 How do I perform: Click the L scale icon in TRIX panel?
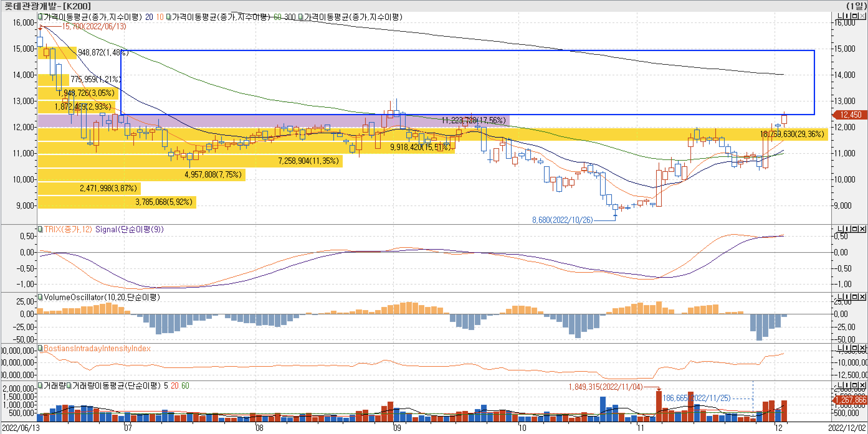pyautogui.click(x=840, y=229)
